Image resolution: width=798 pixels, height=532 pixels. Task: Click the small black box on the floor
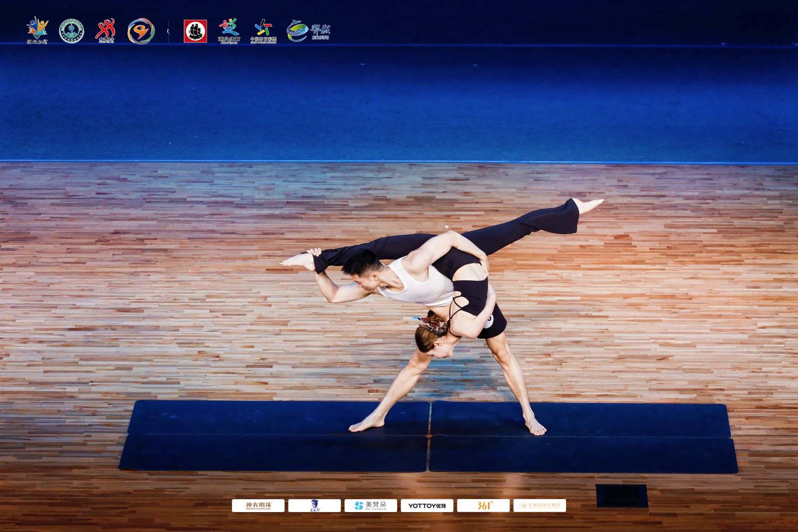pyautogui.click(x=621, y=496)
